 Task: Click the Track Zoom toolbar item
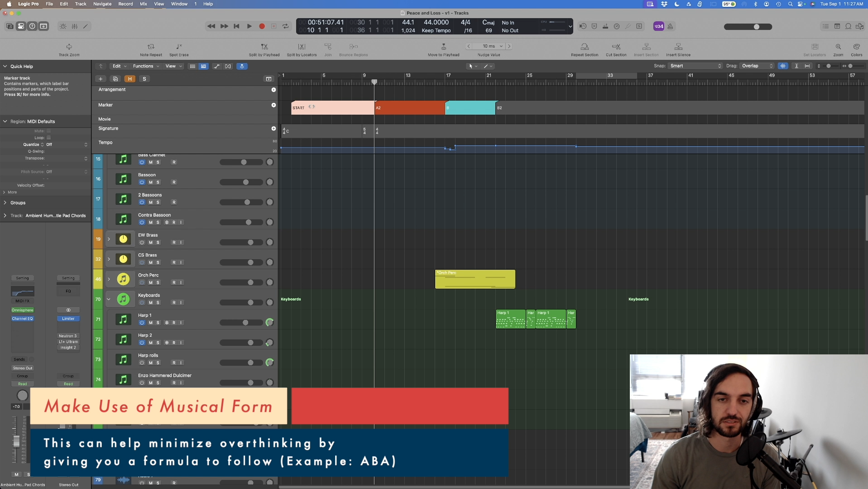pyautogui.click(x=69, y=49)
